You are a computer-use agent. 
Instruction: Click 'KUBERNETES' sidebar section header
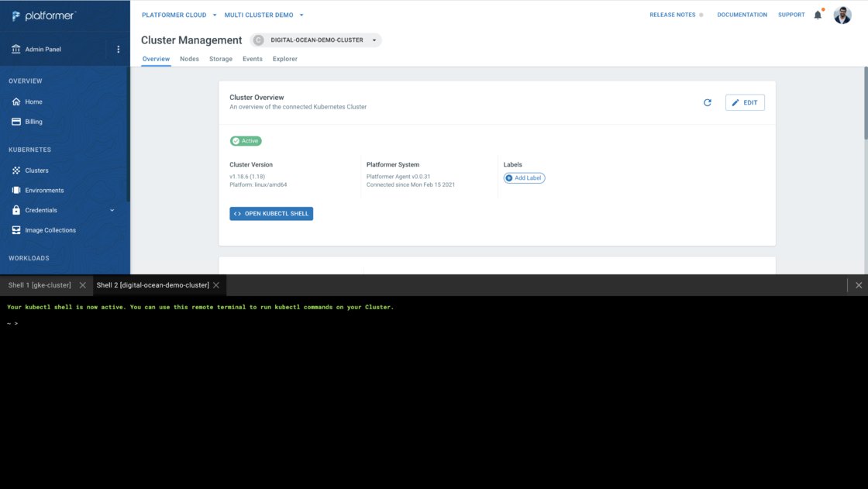30,150
